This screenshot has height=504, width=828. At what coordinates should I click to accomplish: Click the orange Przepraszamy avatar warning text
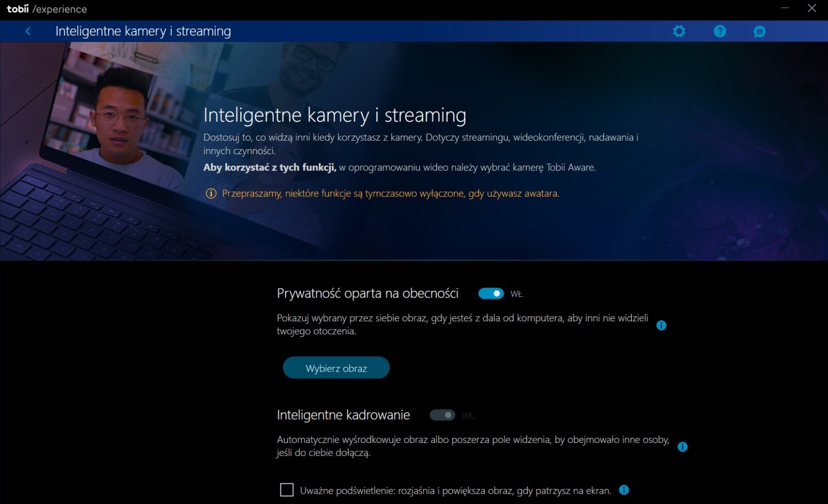click(x=390, y=194)
